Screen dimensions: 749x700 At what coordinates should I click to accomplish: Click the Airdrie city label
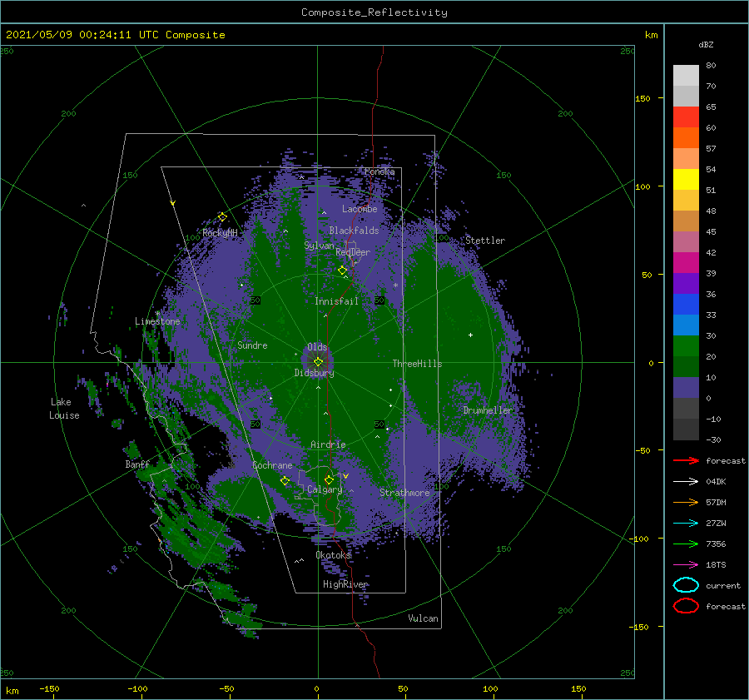[x=328, y=444]
